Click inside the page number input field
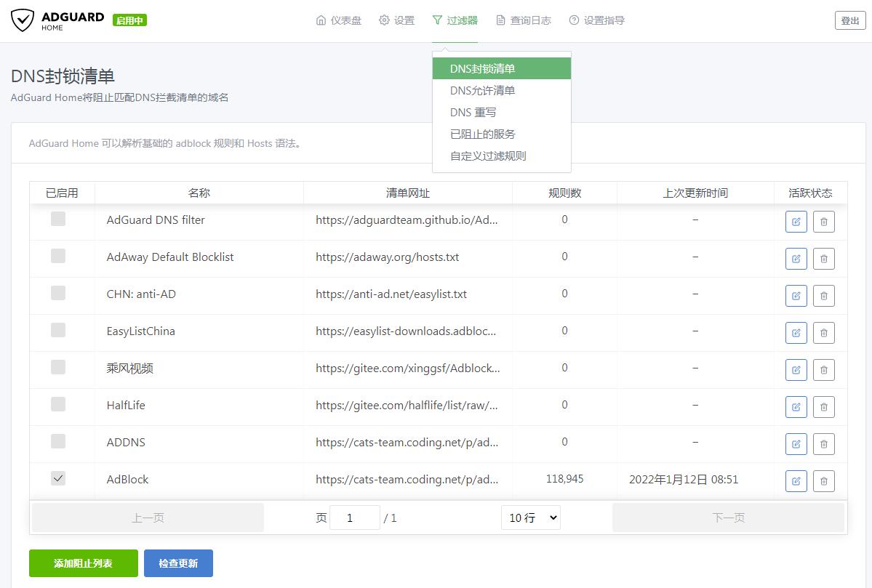872x588 pixels. 355,517
